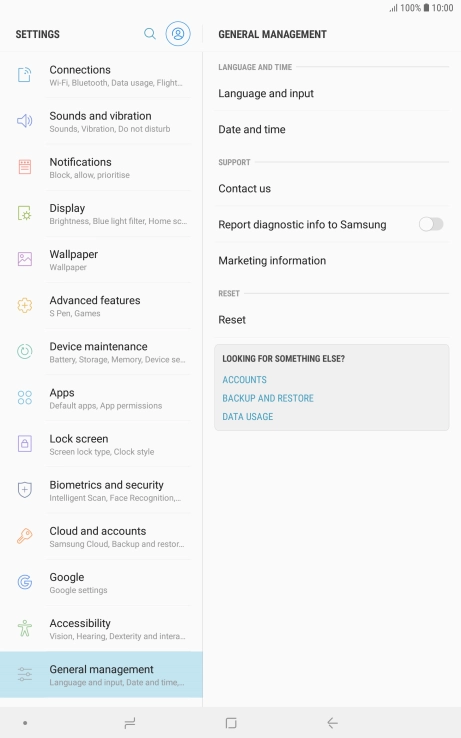Tap the recent apps navigation button
Screen dimensions: 461x738
pos(130,723)
